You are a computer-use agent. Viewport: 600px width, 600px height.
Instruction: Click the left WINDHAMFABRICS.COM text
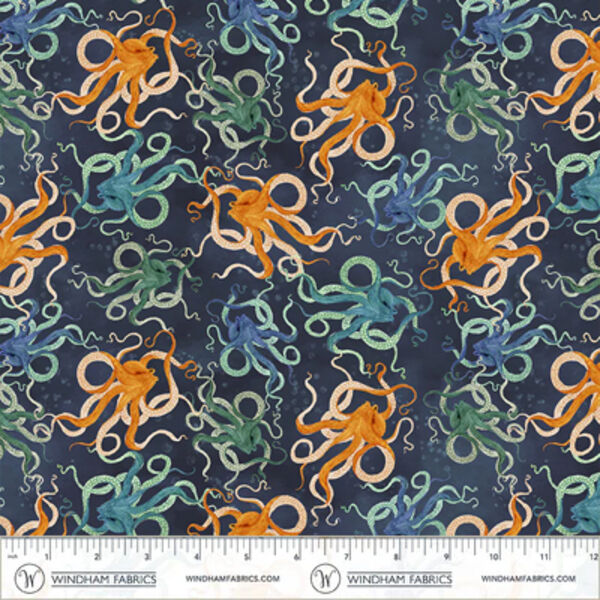pos(233,579)
